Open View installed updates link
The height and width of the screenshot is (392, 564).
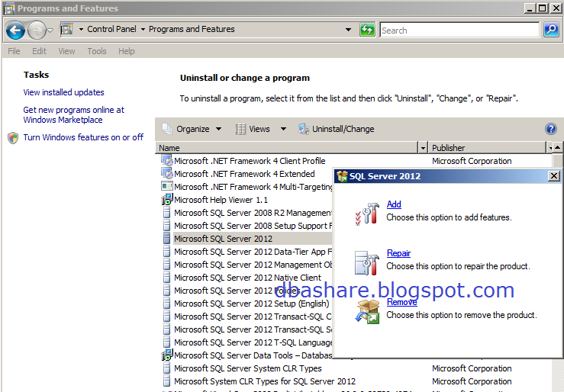[63, 92]
